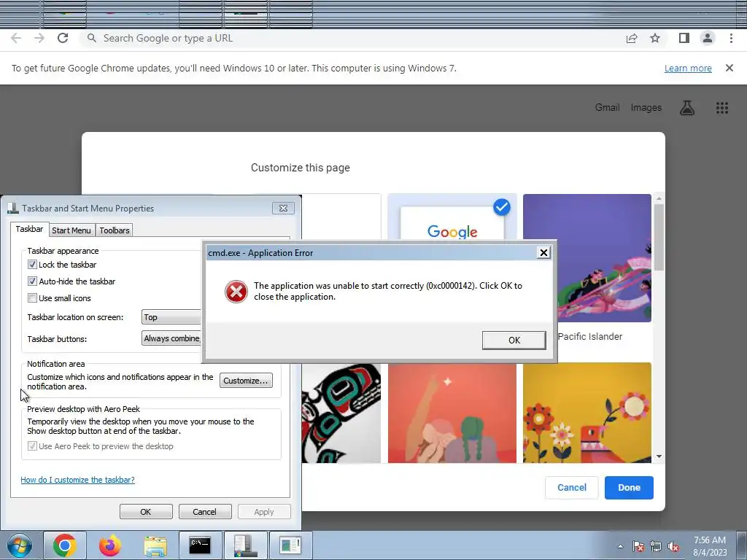
Task: Click OK in Taskbar Properties dialog
Action: coord(146,512)
